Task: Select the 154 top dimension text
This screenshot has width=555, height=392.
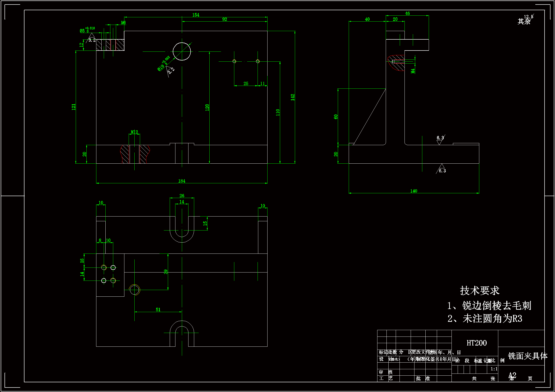Action: 196,15
